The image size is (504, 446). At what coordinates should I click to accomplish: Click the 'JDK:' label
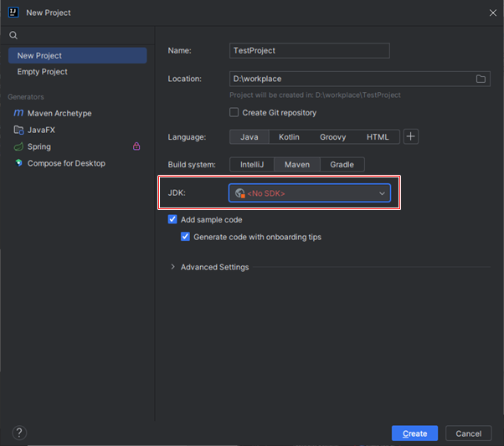tap(177, 192)
